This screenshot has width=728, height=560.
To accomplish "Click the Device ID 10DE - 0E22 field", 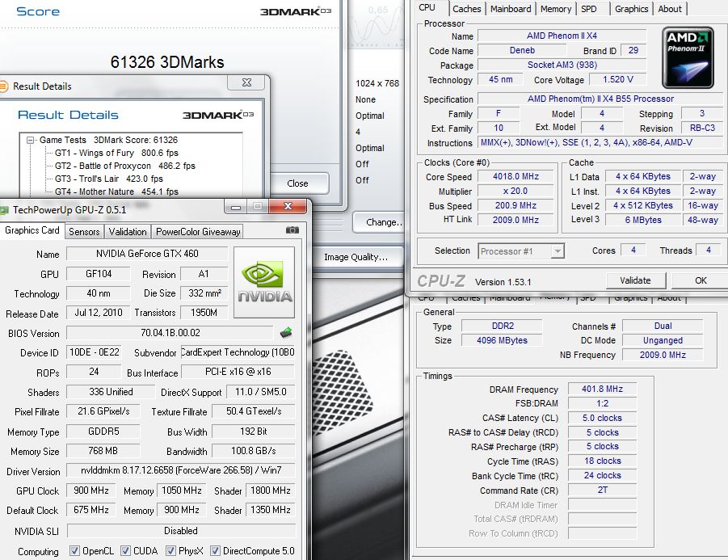I will pos(95,352).
